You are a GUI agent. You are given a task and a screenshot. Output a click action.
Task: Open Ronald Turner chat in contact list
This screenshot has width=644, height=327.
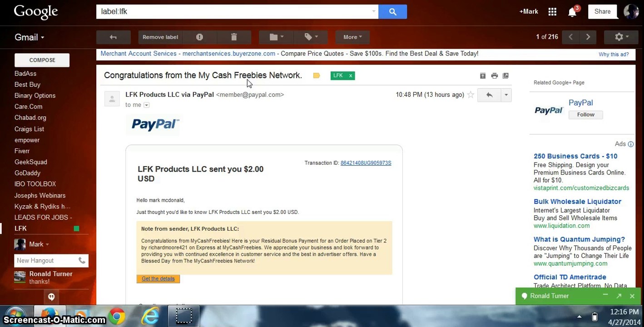(50, 277)
